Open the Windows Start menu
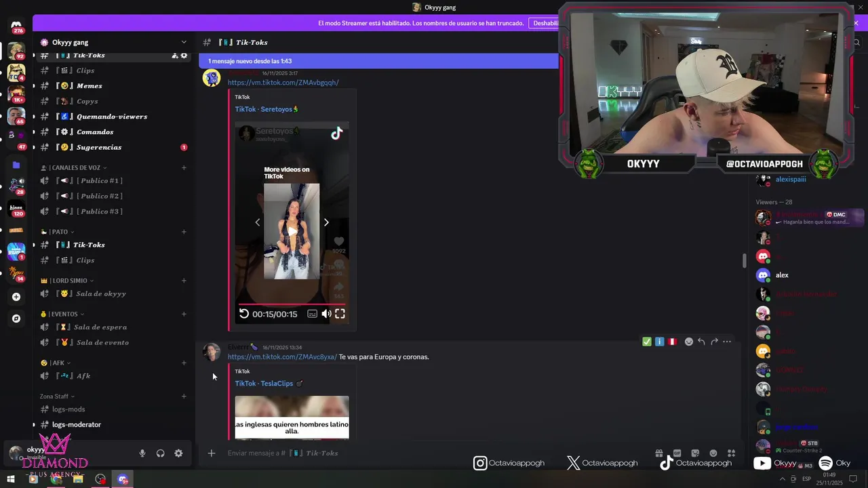 pos(11,479)
